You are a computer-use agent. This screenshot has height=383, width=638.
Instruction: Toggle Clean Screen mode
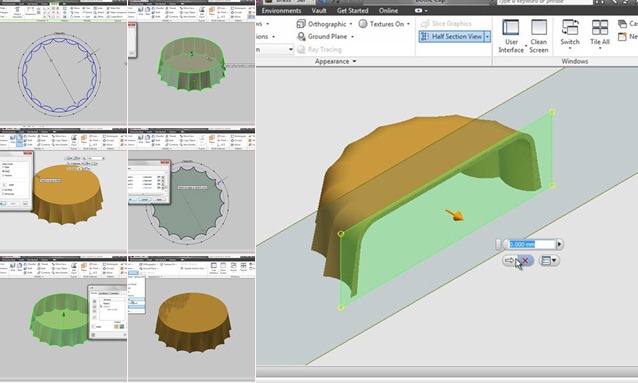coord(539,37)
